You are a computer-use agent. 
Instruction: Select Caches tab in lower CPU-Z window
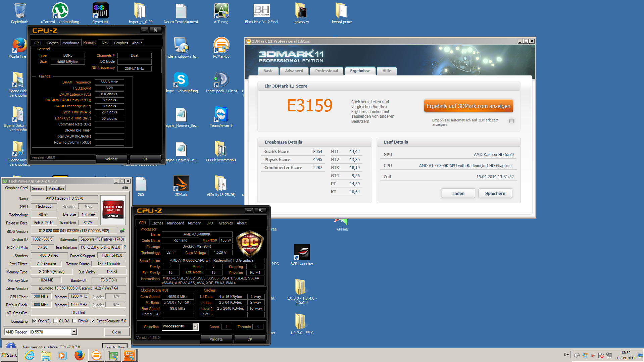157,223
